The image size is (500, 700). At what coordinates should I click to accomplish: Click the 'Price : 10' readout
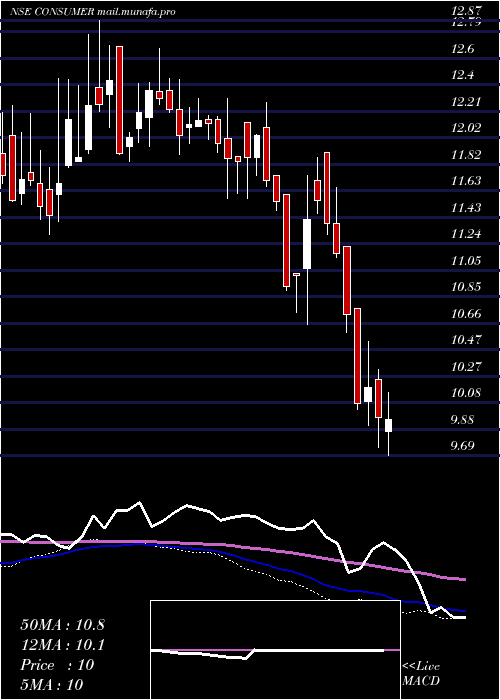[57, 665]
